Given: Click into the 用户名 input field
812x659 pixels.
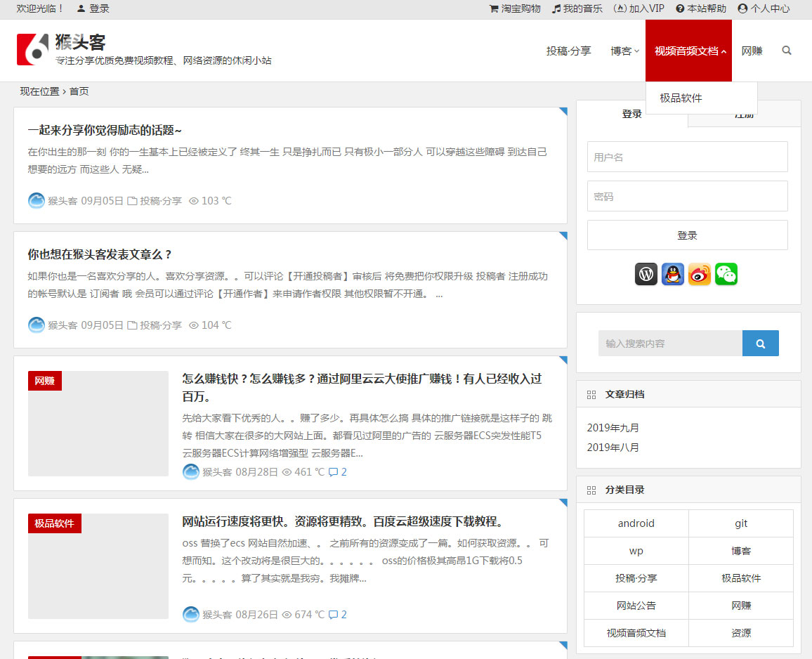Looking at the screenshot, I should [687, 157].
